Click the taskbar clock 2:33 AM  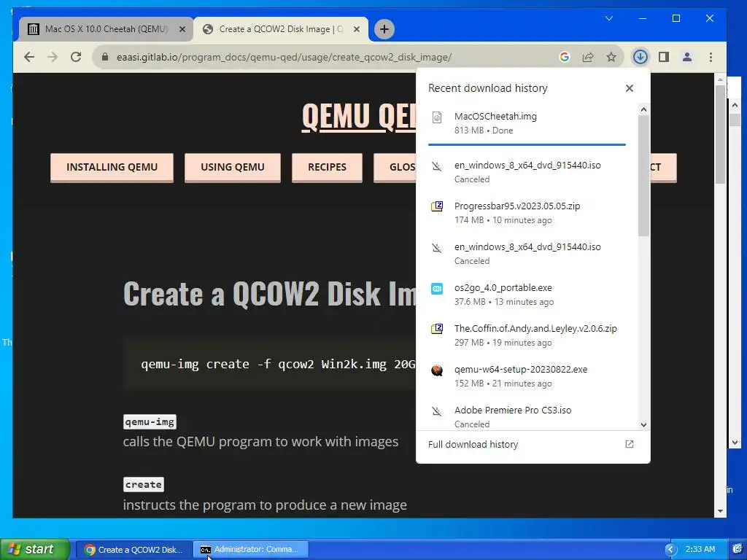[700, 549]
